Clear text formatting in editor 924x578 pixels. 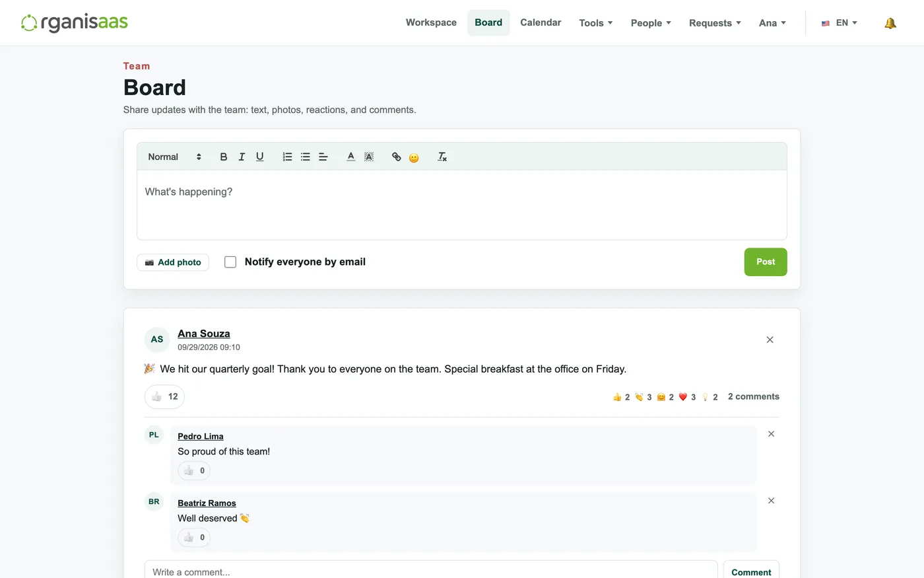pyautogui.click(x=442, y=157)
